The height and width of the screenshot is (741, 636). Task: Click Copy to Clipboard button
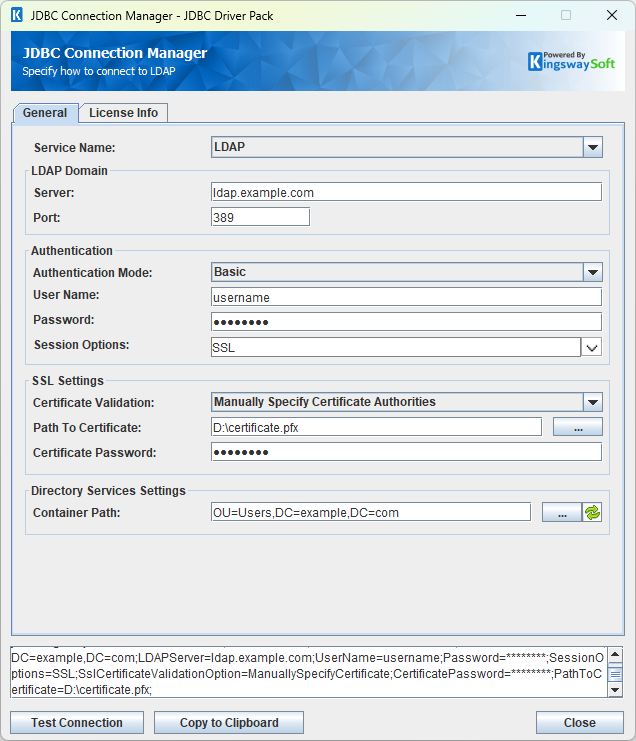(229, 722)
